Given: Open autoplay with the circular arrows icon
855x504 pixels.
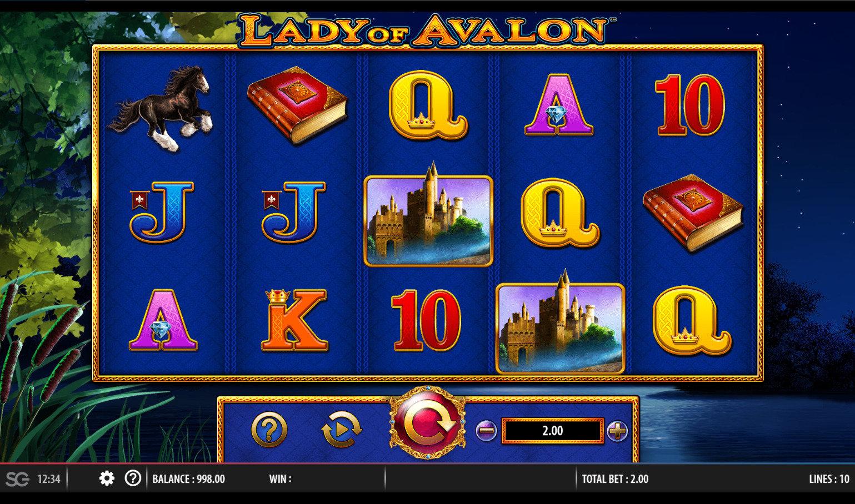Looking at the screenshot, I should click(341, 429).
